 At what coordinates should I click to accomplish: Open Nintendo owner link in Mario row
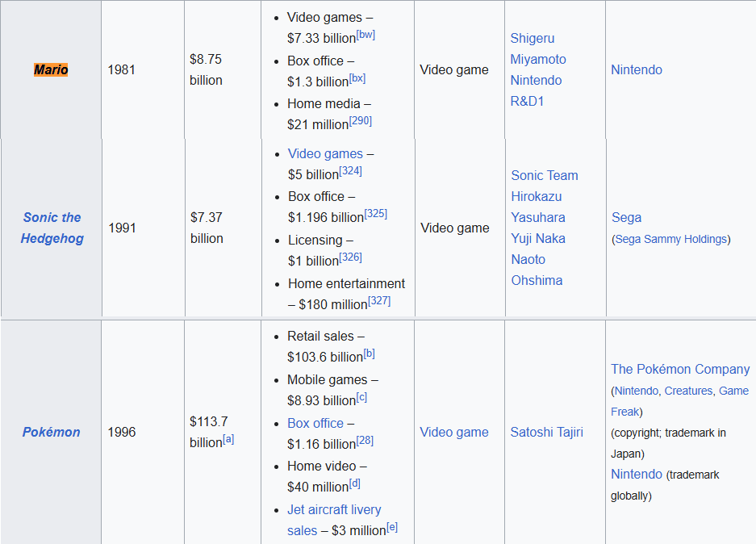(x=637, y=70)
